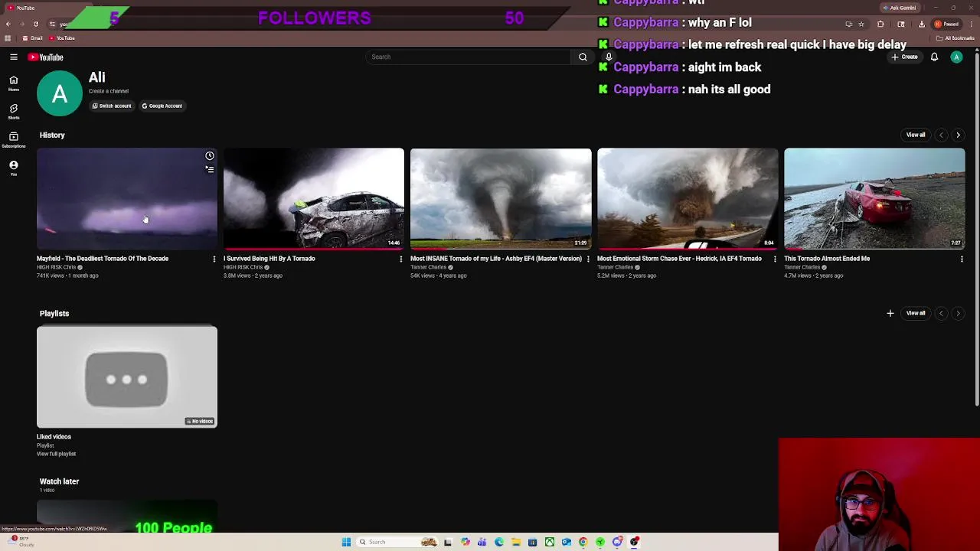The image size is (980, 551).
Task: Bookmark this page with the star
Action: point(861,24)
